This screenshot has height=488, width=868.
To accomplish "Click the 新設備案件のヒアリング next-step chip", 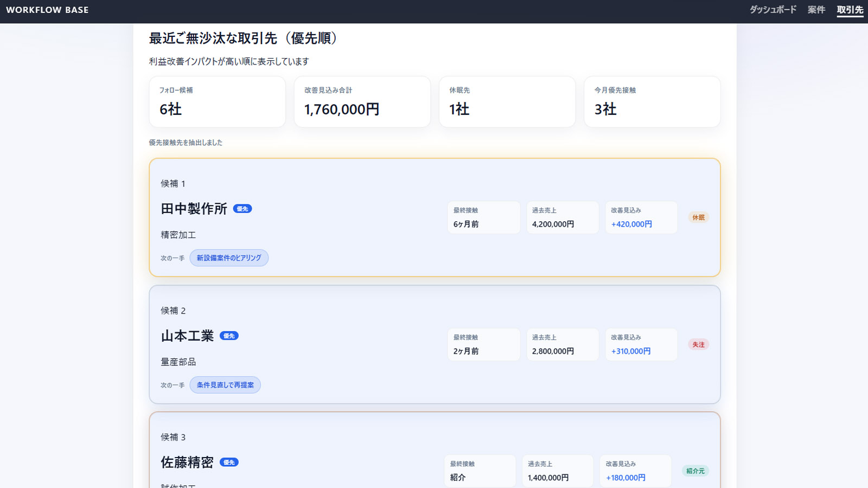I will pyautogui.click(x=229, y=258).
